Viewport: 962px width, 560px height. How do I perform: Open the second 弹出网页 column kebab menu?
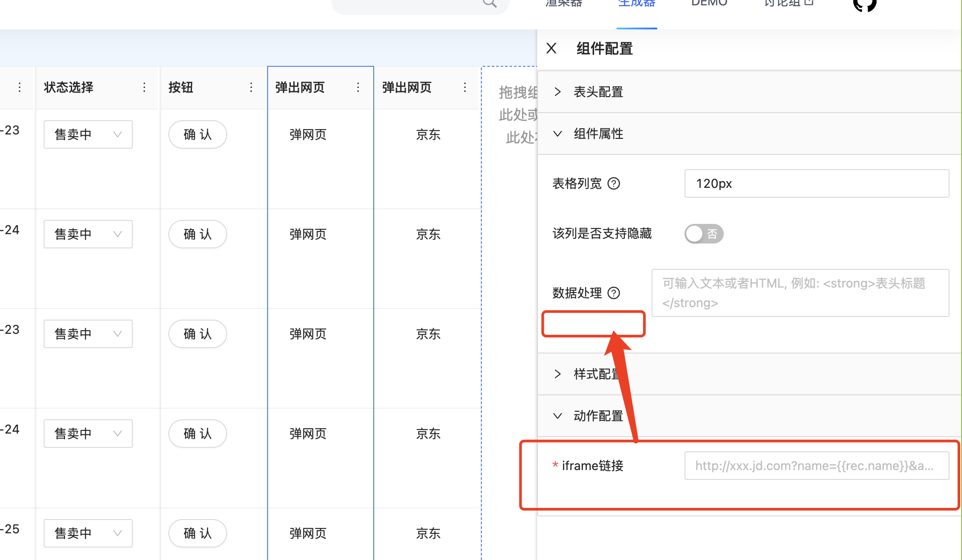(465, 87)
